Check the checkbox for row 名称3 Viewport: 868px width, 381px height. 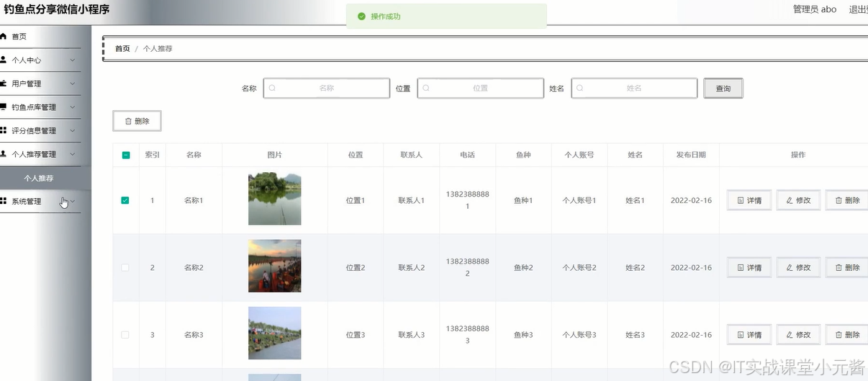[x=125, y=335]
